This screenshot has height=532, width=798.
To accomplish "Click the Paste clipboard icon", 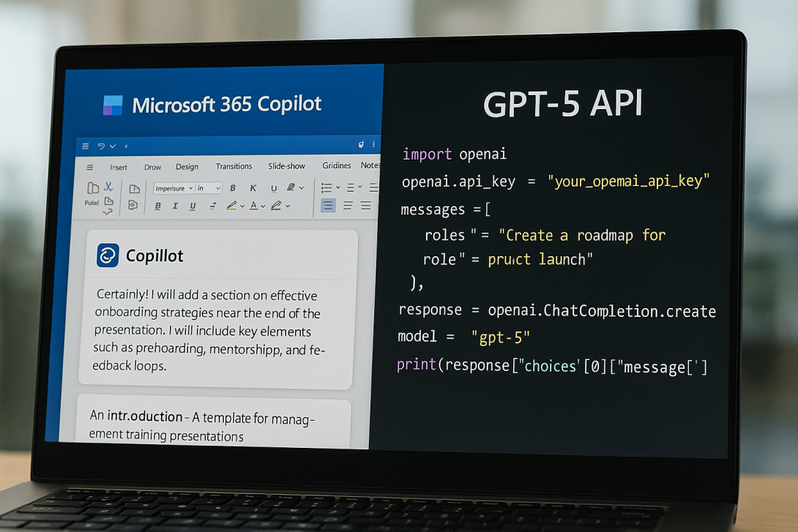I will [x=93, y=188].
